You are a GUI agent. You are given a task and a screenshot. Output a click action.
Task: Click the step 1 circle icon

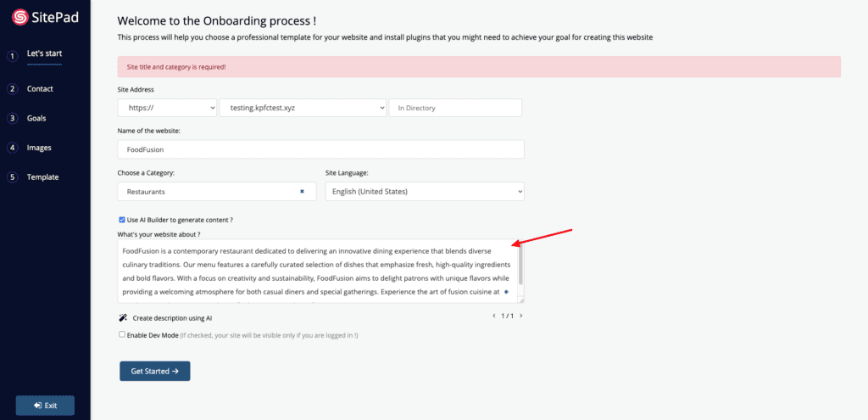pos(12,56)
